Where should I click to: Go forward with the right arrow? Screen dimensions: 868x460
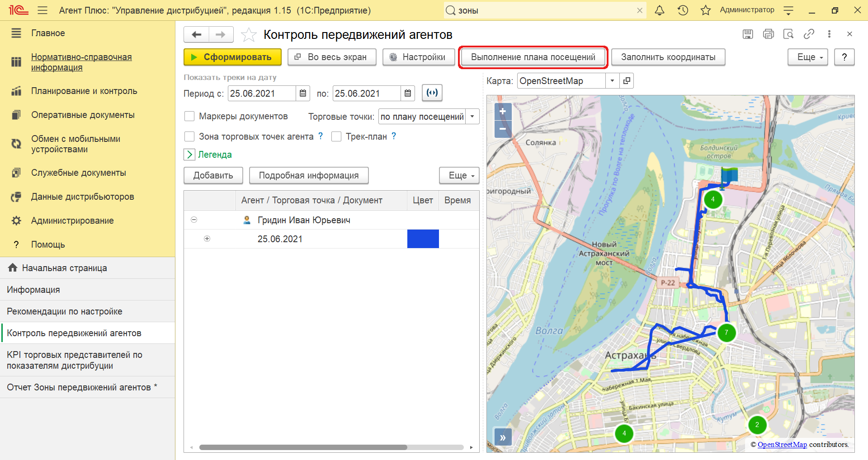(221, 34)
